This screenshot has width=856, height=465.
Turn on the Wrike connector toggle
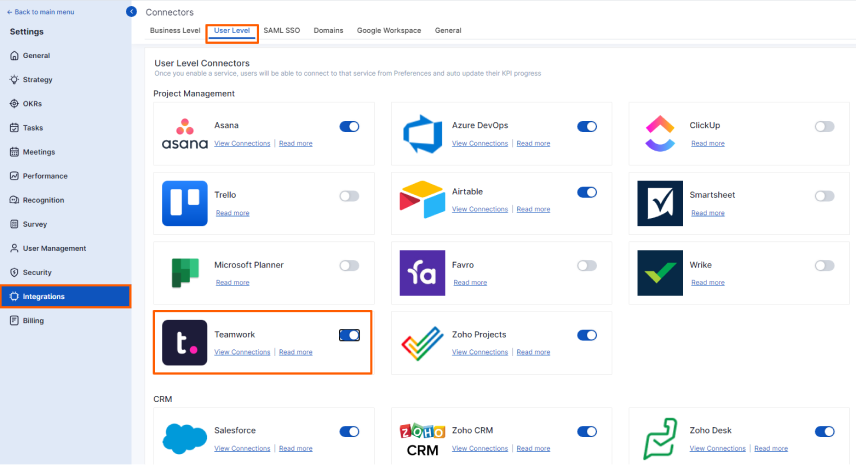824,266
